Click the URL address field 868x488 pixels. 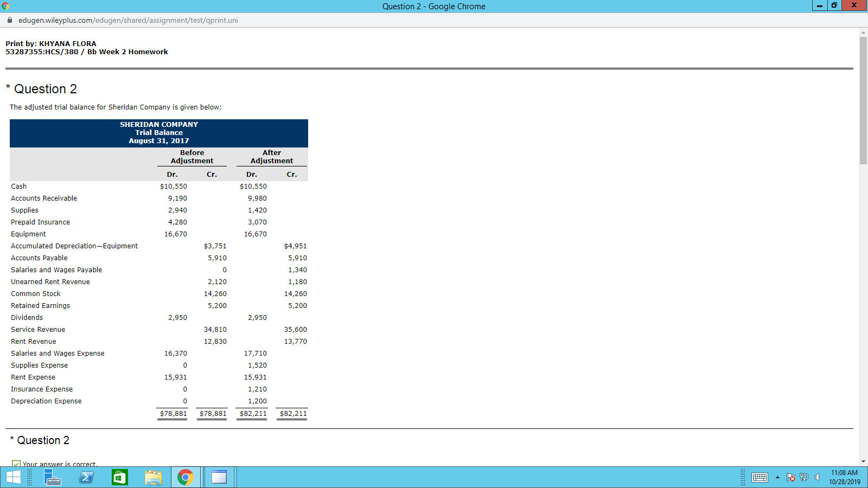click(x=128, y=20)
